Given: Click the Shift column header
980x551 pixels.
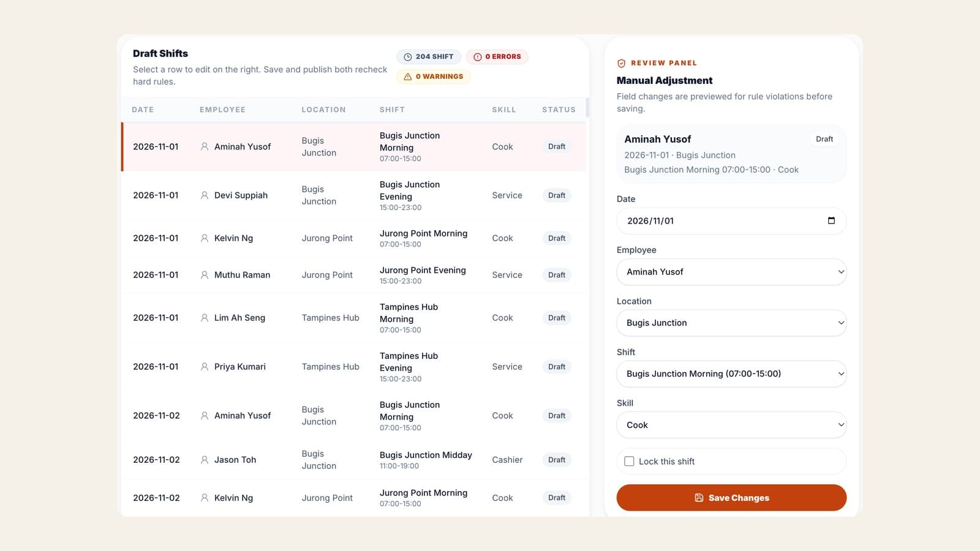Looking at the screenshot, I should click(x=392, y=110).
